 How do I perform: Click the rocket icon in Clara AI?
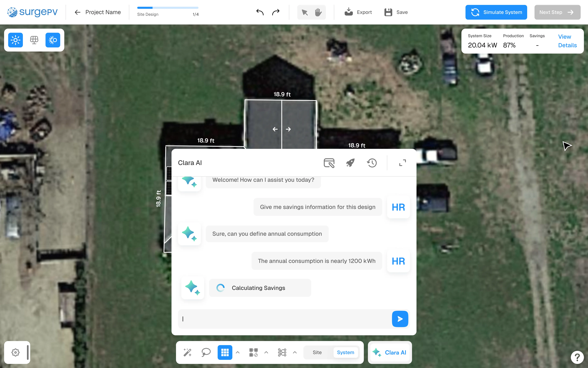pos(350,163)
